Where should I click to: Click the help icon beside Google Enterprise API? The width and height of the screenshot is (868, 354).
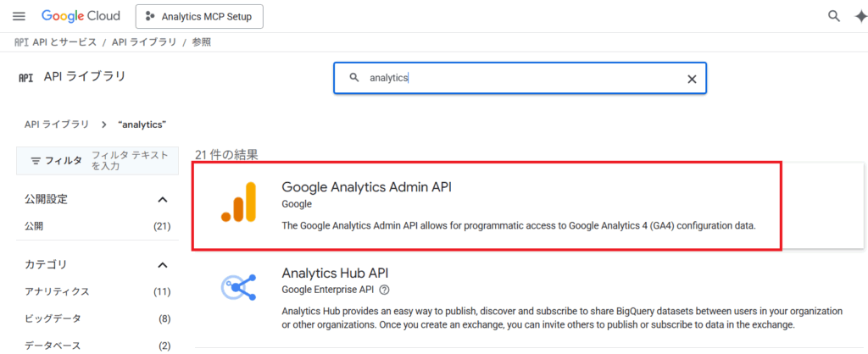[385, 290]
